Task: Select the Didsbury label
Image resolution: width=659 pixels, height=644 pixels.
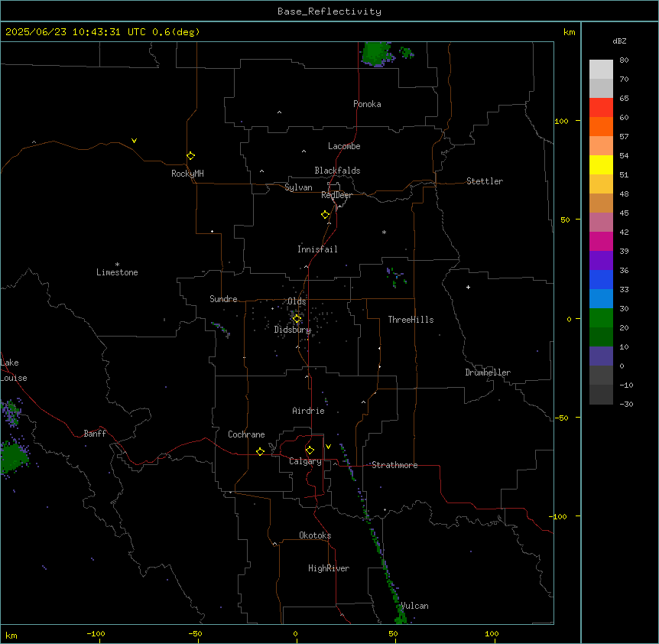Action: click(292, 330)
